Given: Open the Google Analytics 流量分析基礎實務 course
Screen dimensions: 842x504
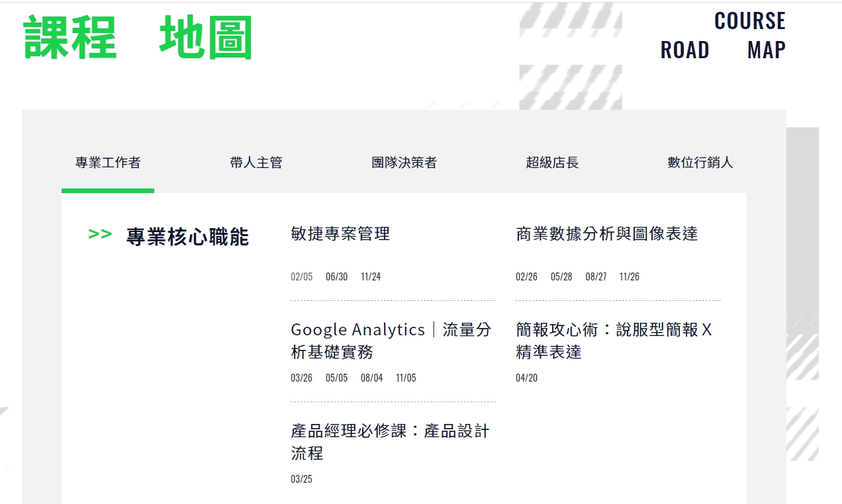Looking at the screenshot, I should point(391,341).
